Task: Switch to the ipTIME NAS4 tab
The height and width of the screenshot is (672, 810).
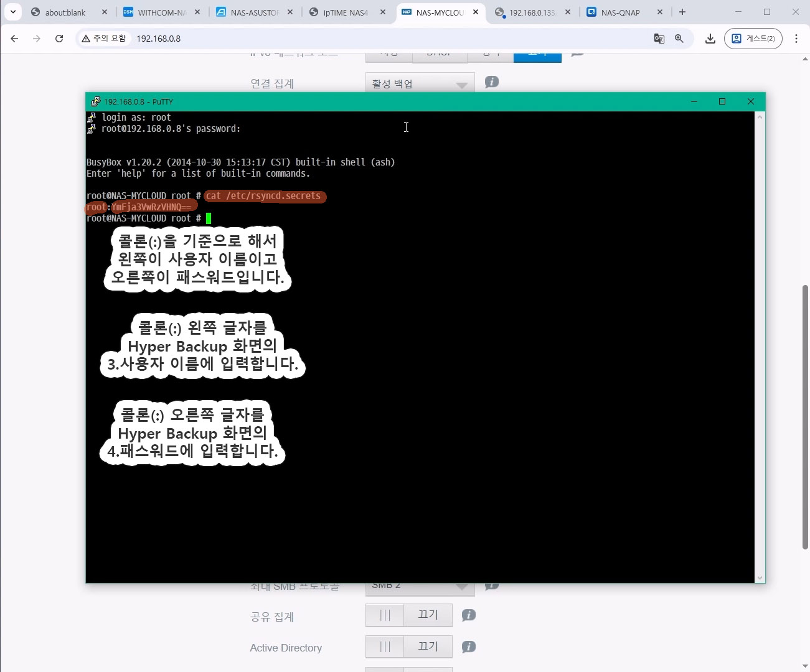Action: pyautogui.click(x=345, y=12)
